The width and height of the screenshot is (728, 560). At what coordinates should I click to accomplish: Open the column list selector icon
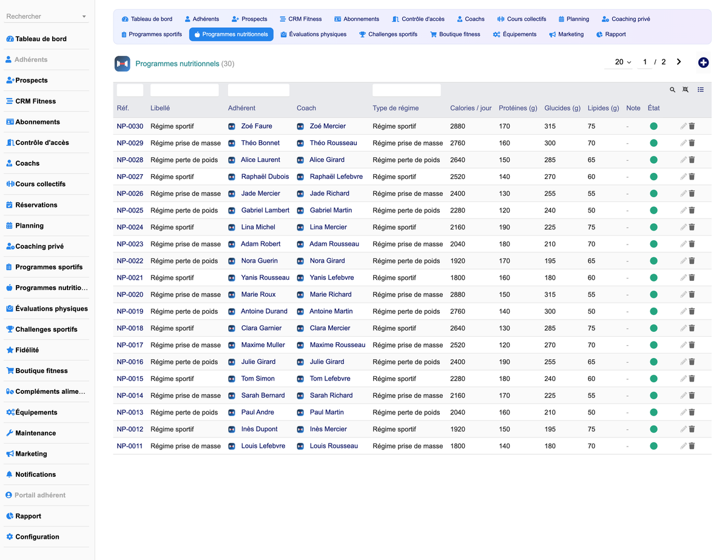click(x=701, y=90)
